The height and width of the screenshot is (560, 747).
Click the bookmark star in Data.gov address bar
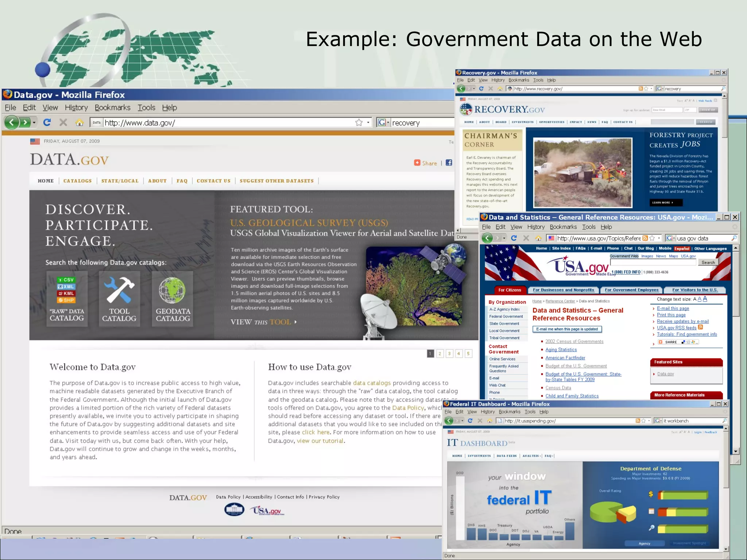click(359, 122)
